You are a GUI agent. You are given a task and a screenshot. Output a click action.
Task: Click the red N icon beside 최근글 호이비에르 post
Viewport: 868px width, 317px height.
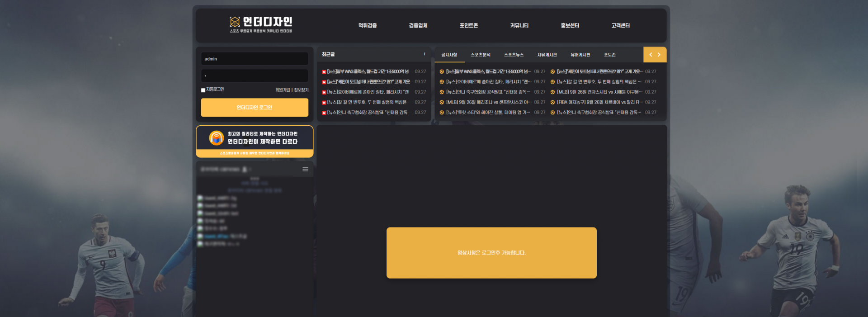tap(324, 92)
